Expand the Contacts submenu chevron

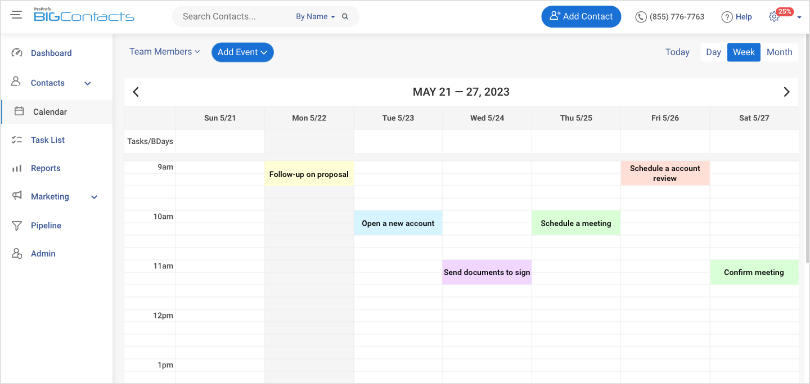88,83
